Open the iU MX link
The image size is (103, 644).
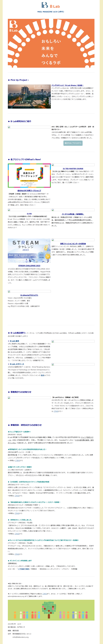pos(29,214)
